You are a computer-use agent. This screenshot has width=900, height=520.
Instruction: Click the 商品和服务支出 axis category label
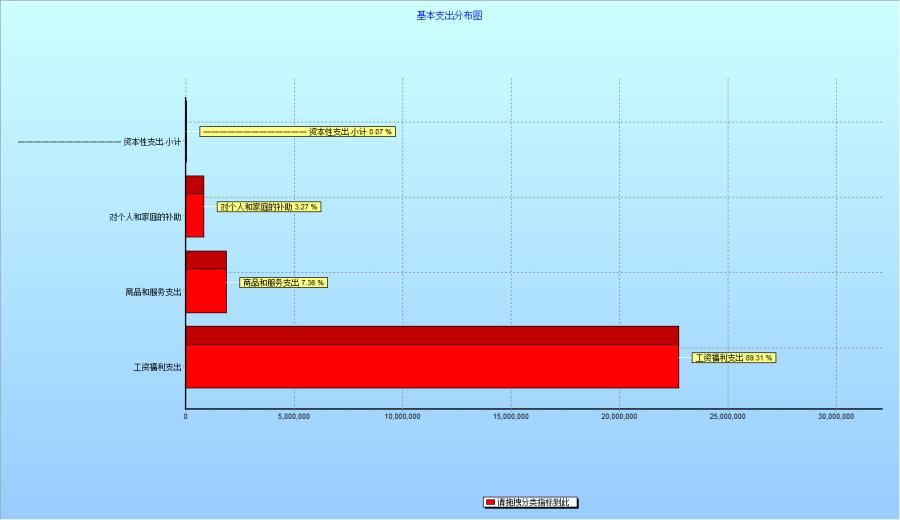(x=153, y=292)
